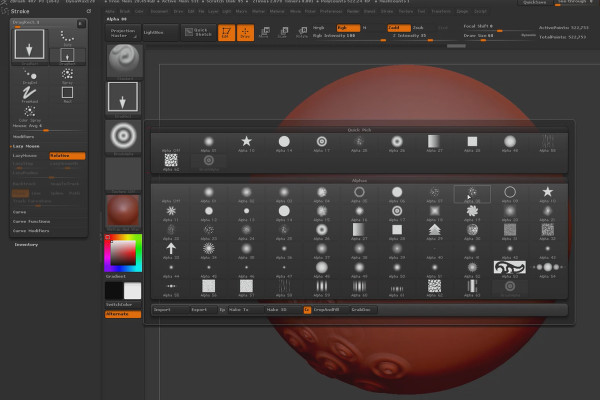Expand the Modifiers section in Stroke palette
Image resolution: width=600 pixels, height=400 pixels.
(23, 137)
